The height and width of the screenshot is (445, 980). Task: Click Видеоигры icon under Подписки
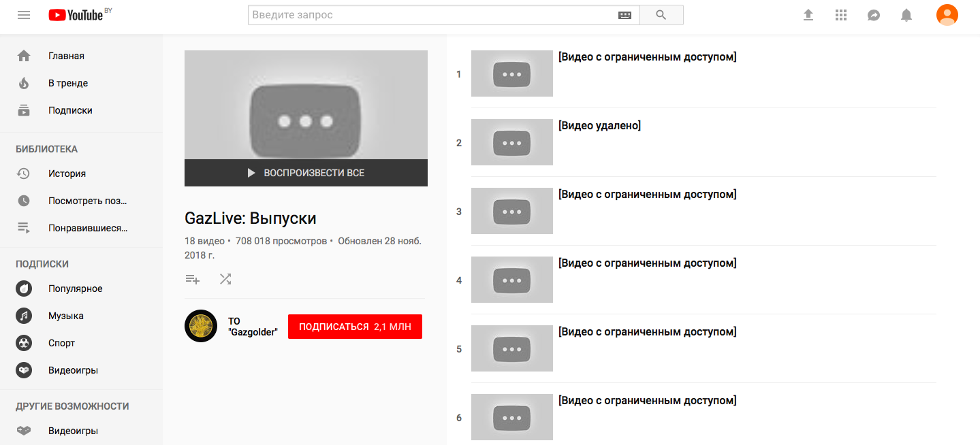24,370
